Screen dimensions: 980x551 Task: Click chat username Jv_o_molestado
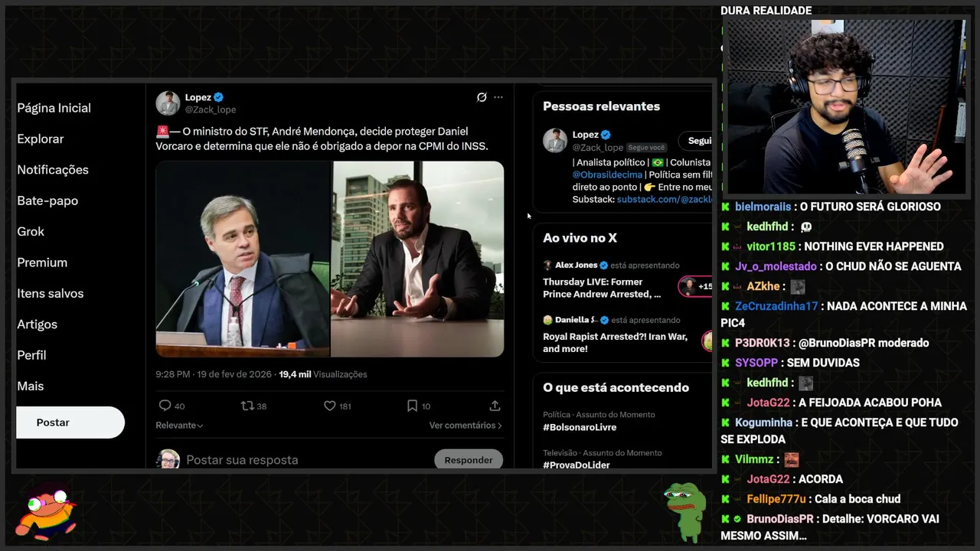[776, 266]
